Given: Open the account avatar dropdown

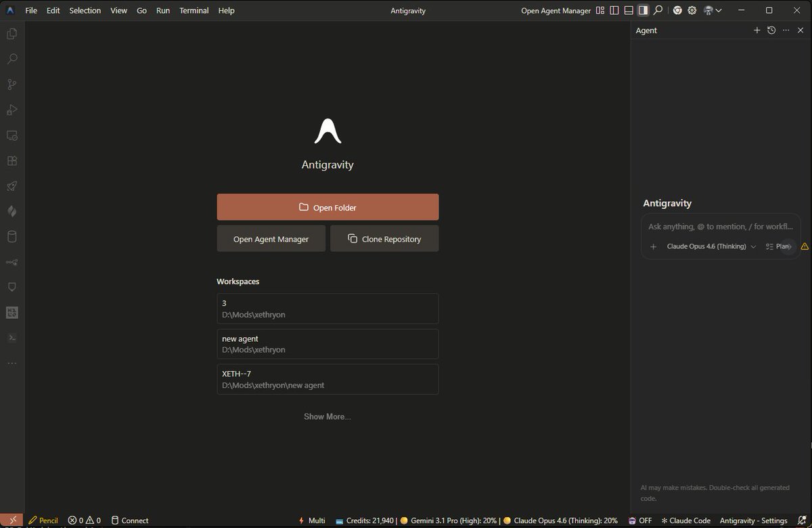Looking at the screenshot, I should coord(713,10).
